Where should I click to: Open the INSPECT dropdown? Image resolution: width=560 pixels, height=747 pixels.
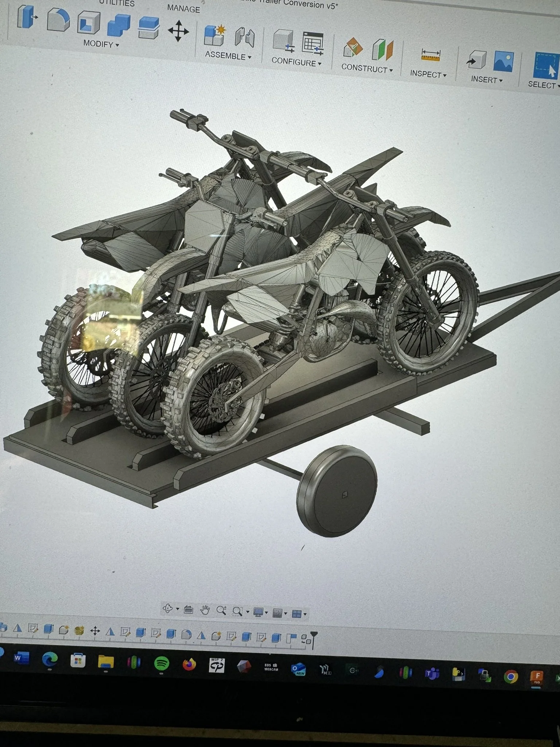(x=428, y=74)
